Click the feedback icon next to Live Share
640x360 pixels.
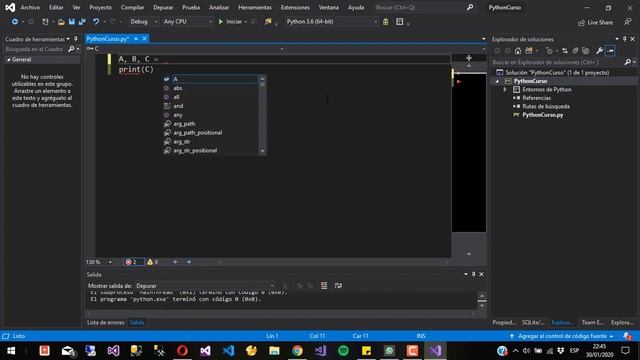[x=628, y=22]
